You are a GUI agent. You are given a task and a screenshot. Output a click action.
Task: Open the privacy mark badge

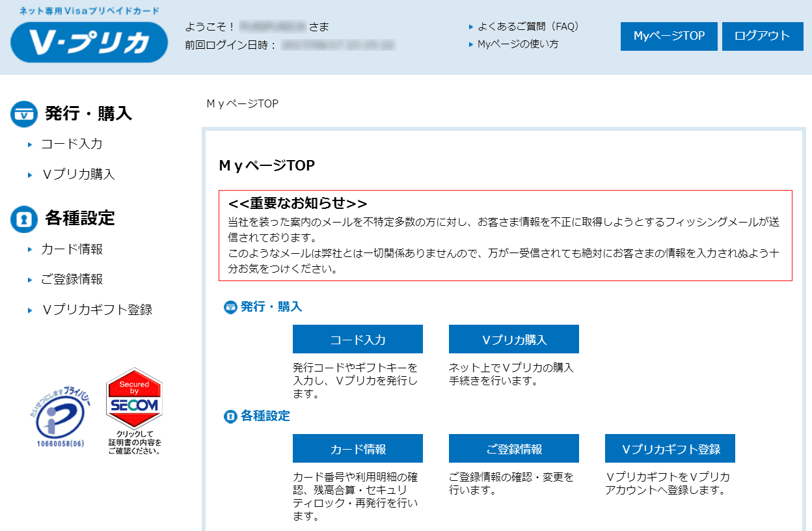point(60,418)
